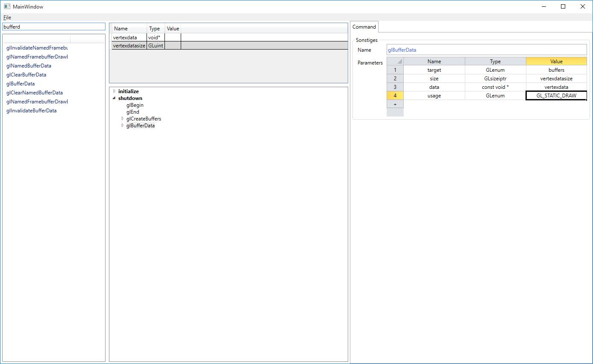Expand the initialize tree node

(x=114, y=91)
